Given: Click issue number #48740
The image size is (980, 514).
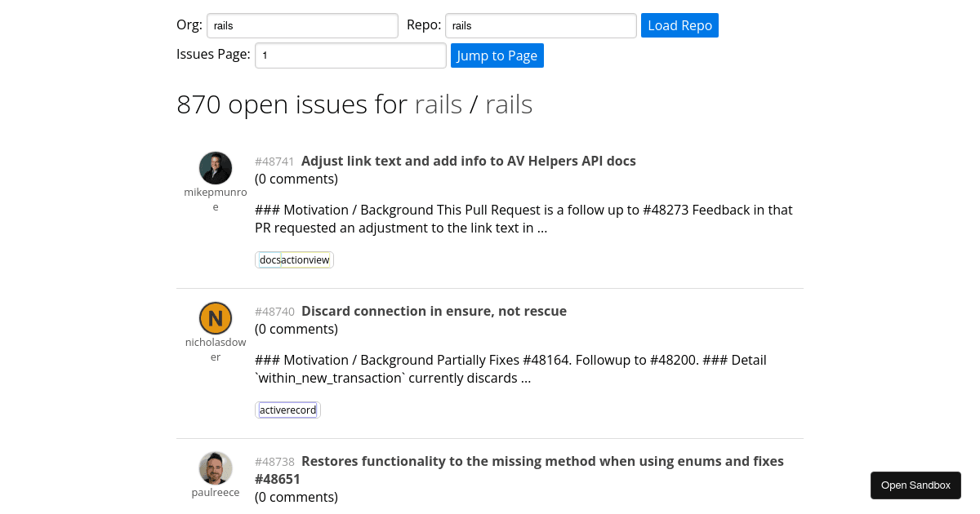Looking at the screenshot, I should [274, 312].
